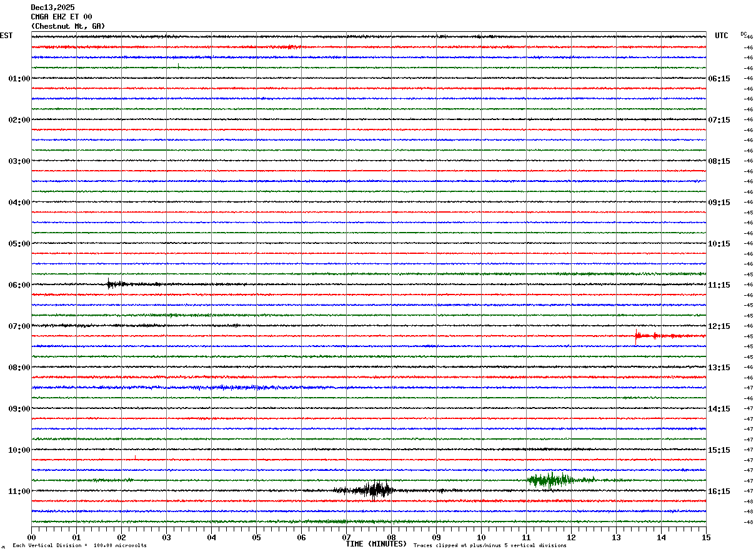
Task: Click the 06:15 UTC time label
Action: click(x=719, y=79)
